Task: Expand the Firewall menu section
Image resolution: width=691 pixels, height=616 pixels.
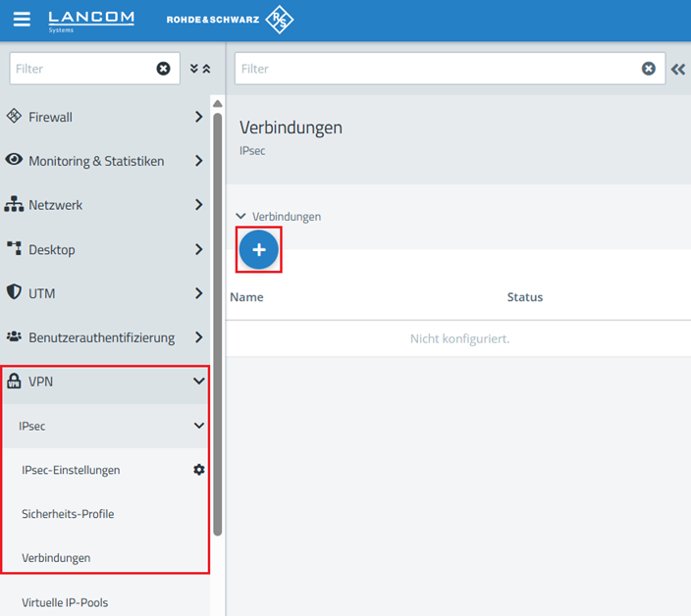Action: [198, 117]
